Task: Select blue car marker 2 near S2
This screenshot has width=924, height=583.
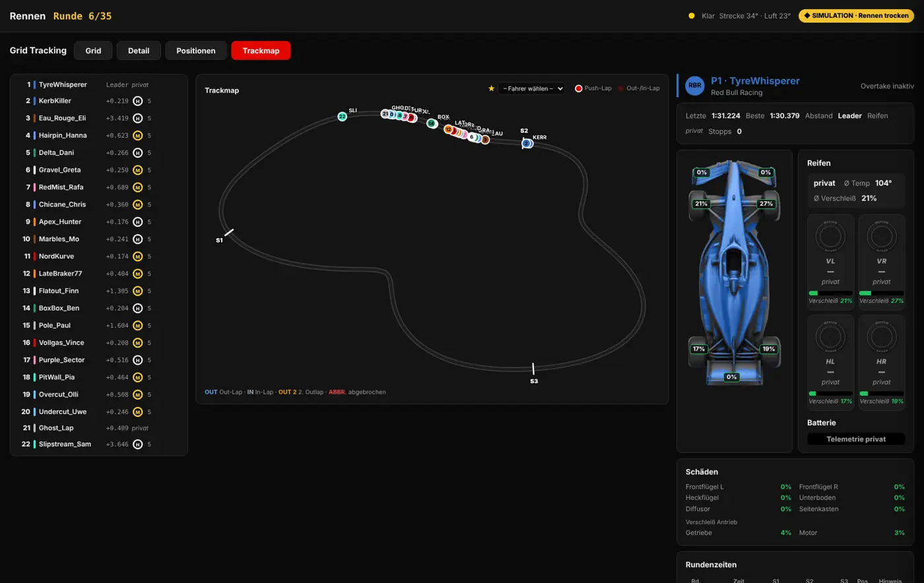Action: tap(526, 143)
